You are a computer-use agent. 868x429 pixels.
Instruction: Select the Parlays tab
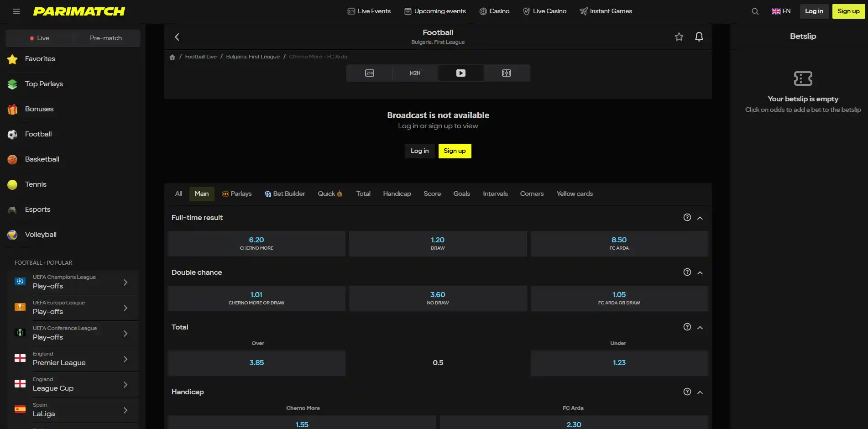237,194
